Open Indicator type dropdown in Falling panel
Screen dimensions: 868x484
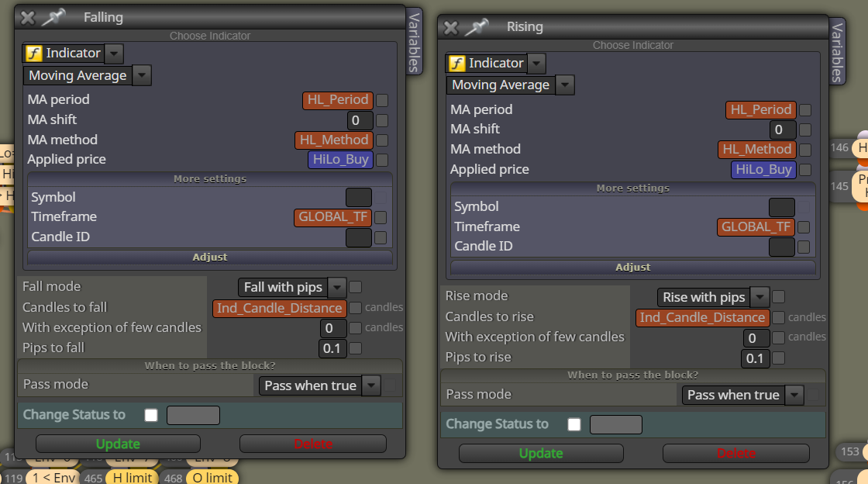pos(113,54)
